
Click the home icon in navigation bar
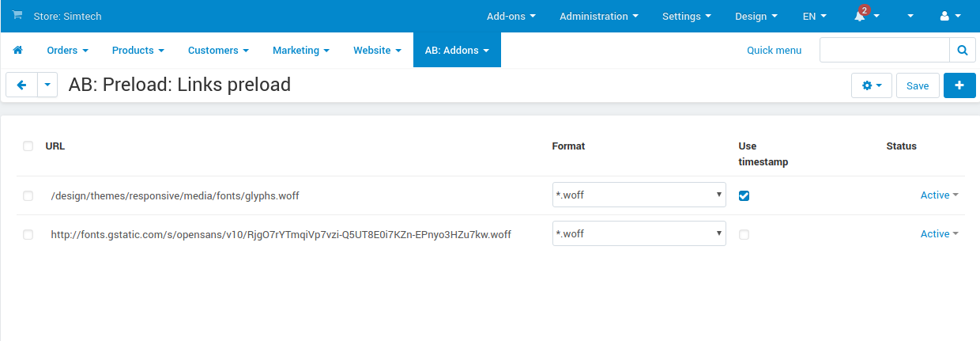point(17,50)
